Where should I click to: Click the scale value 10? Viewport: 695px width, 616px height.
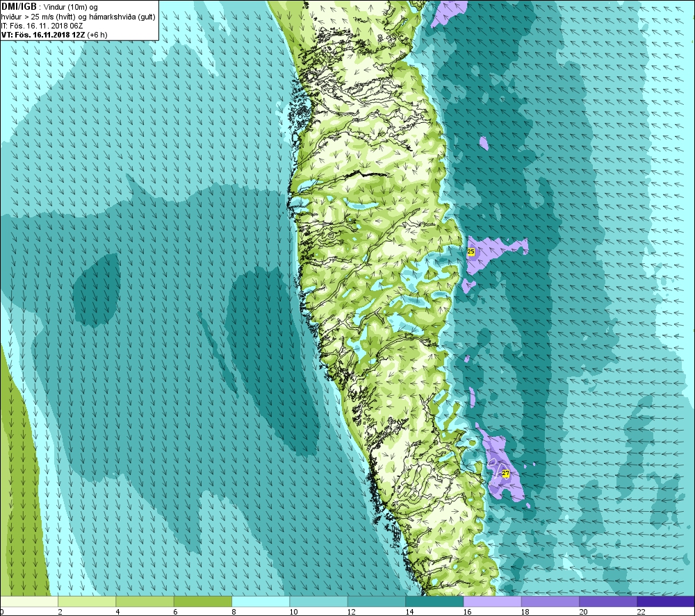point(293,612)
